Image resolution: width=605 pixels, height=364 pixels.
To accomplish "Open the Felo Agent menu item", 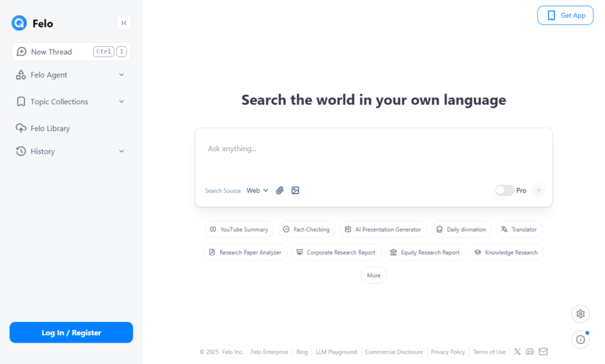I will coord(48,75).
